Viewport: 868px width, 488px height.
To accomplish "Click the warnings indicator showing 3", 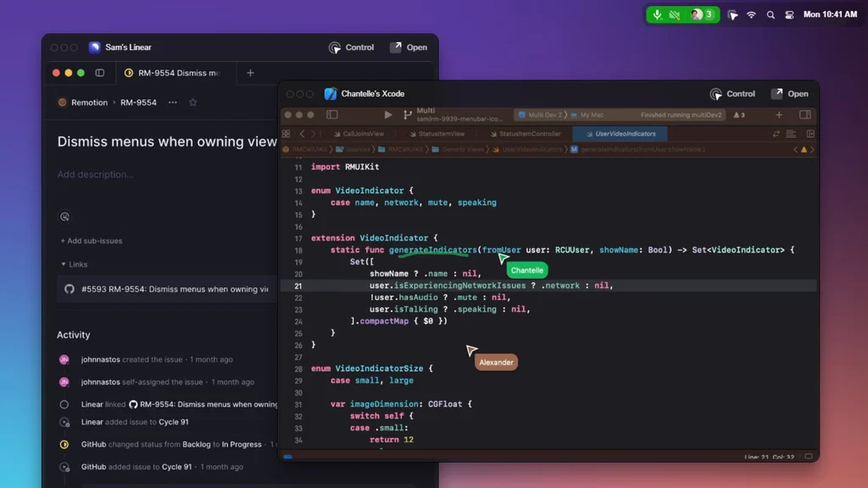I will 739,115.
